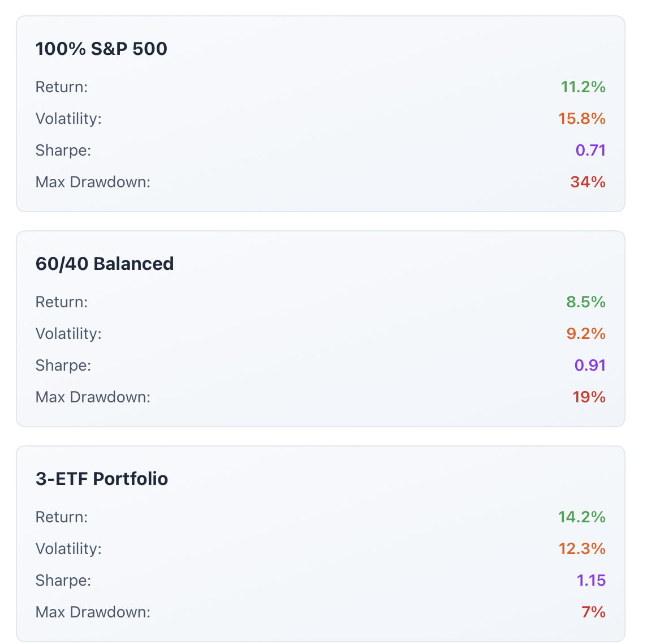Click the 9.2% volatility value

point(586,334)
